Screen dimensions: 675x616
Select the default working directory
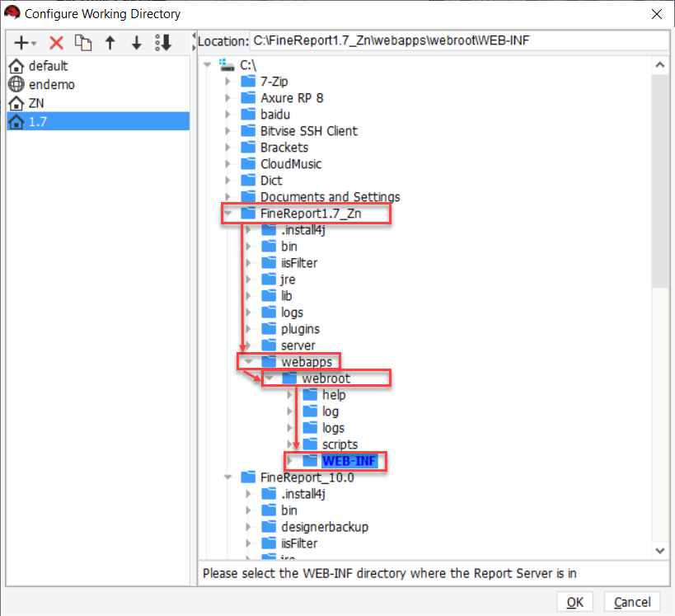pos(98,66)
